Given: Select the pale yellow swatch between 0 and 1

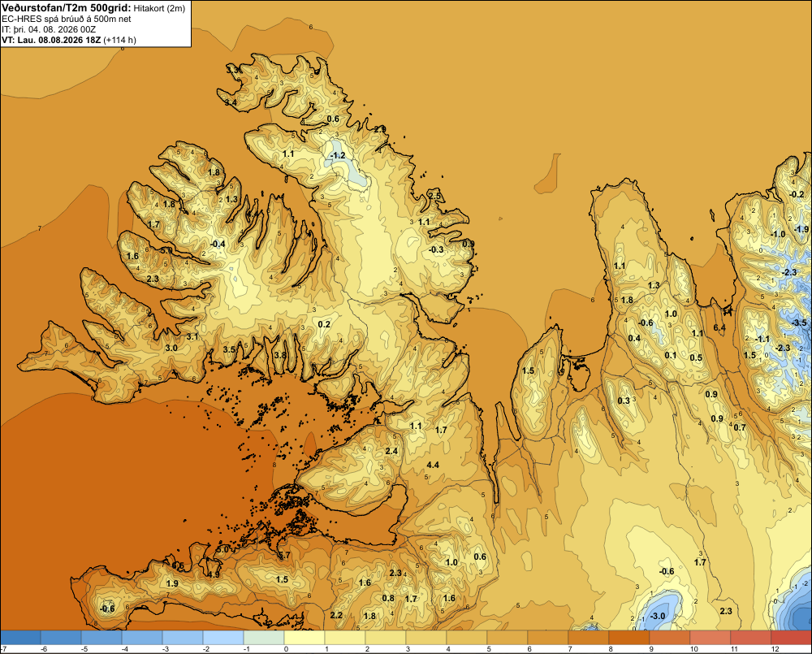Looking at the screenshot, I should [304, 637].
